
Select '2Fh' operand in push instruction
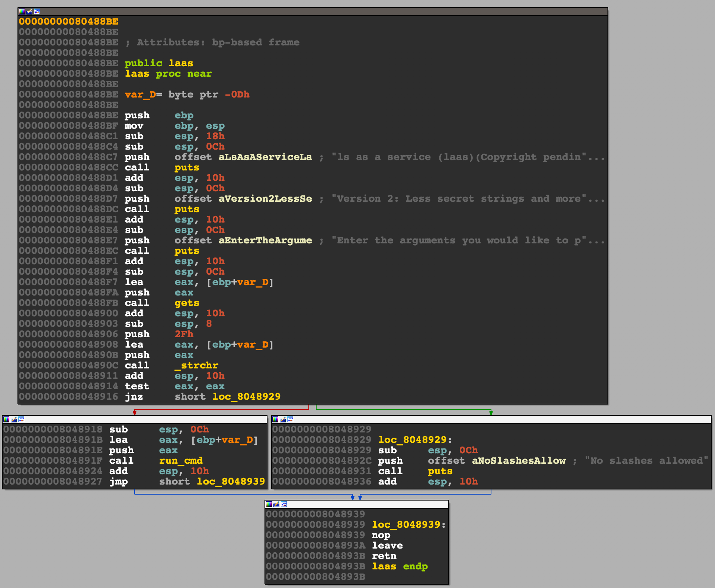coord(184,334)
